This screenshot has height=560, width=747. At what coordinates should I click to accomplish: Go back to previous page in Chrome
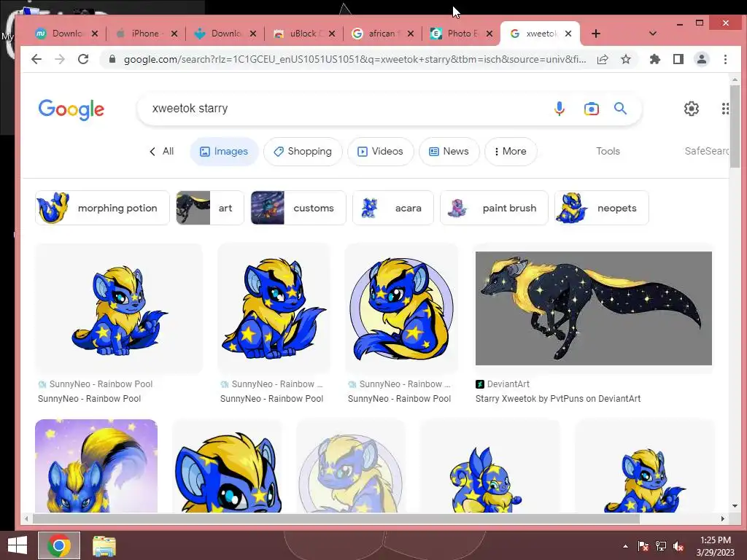click(x=36, y=59)
